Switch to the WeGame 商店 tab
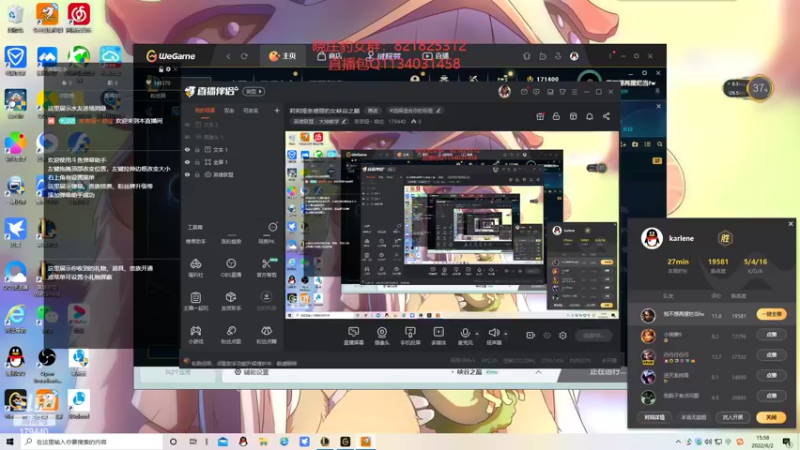 330,56
